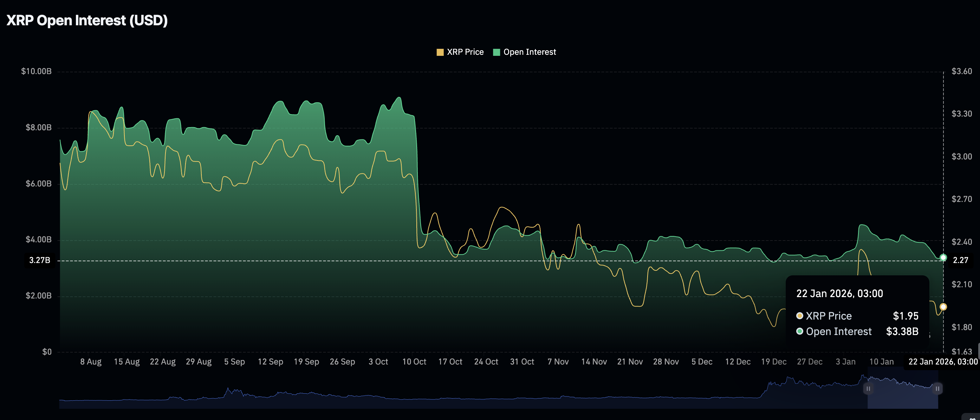Click the 2.27 crosshair label on the right axis
Viewport: 980px width, 420px height.
960,260
